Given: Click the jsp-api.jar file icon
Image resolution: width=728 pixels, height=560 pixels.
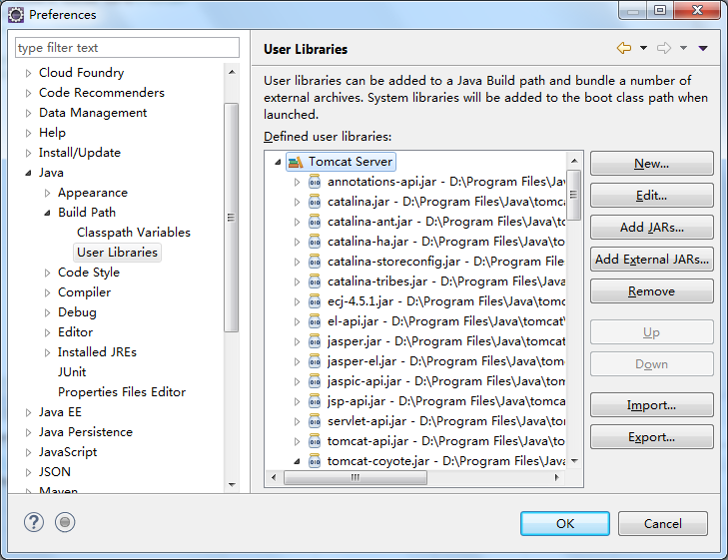Looking at the screenshot, I should (315, 401).
